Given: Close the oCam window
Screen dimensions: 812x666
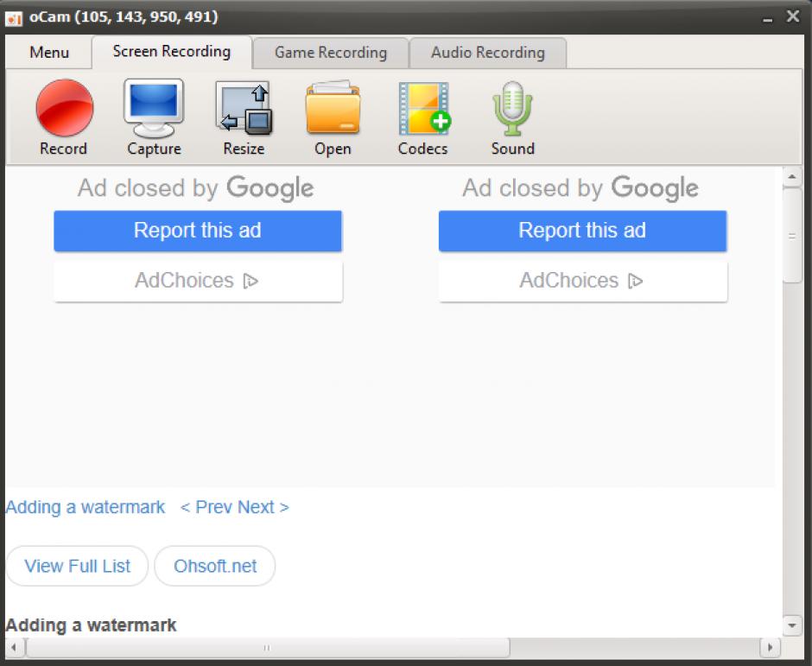Looking at the screenshot, I should (793, 16).
